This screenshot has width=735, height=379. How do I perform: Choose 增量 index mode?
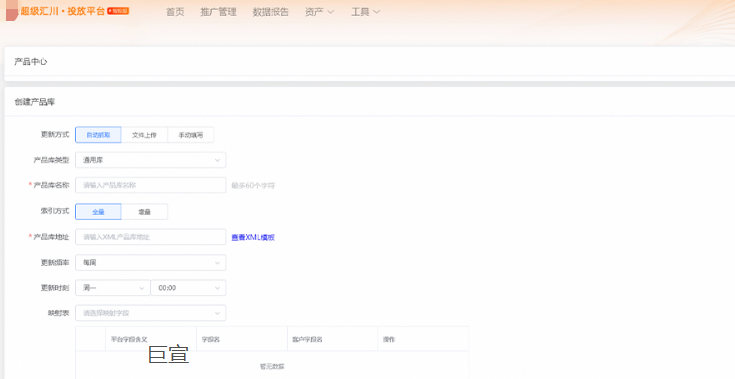pos(144,212)
